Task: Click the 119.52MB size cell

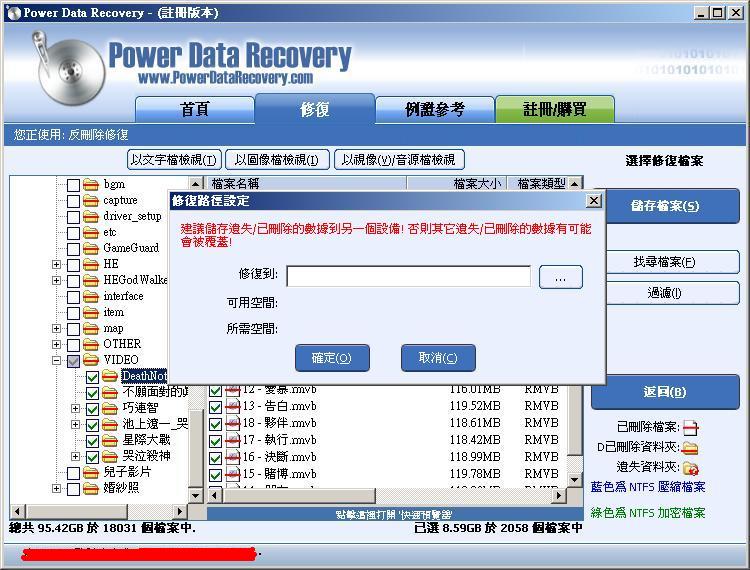Action: (x=474, y=406)
